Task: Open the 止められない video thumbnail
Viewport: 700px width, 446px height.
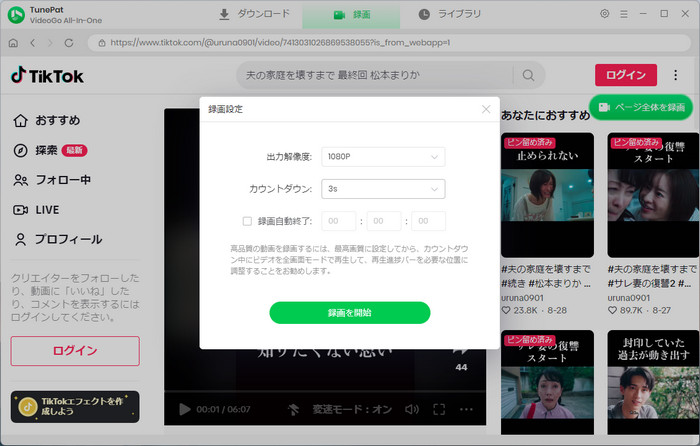Action: [547, 195]
